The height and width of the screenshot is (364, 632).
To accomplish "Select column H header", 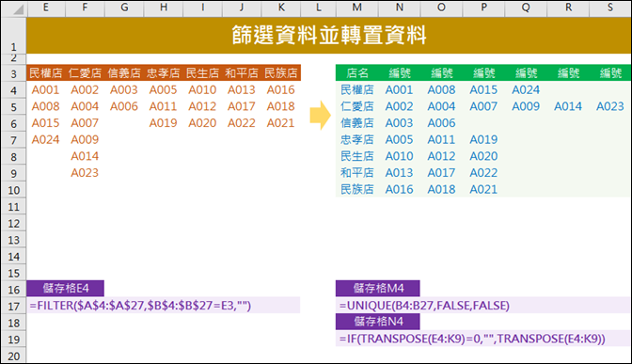I will 164,8.
